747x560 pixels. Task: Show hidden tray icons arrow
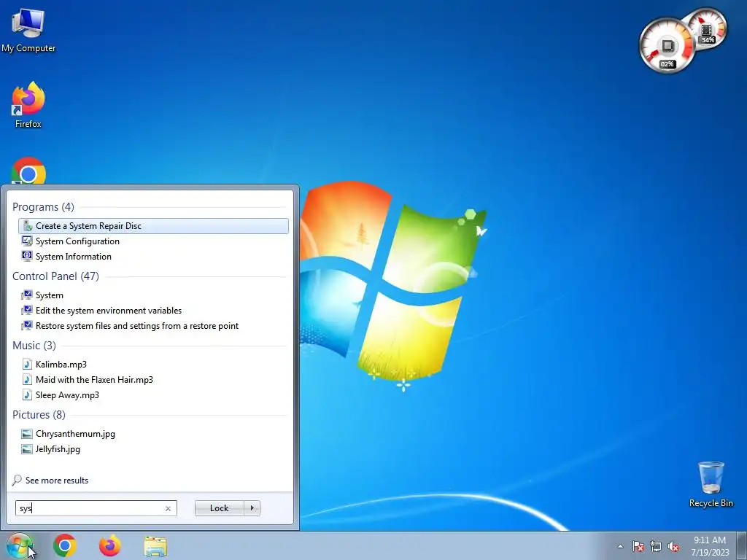[x=620, y=546]
